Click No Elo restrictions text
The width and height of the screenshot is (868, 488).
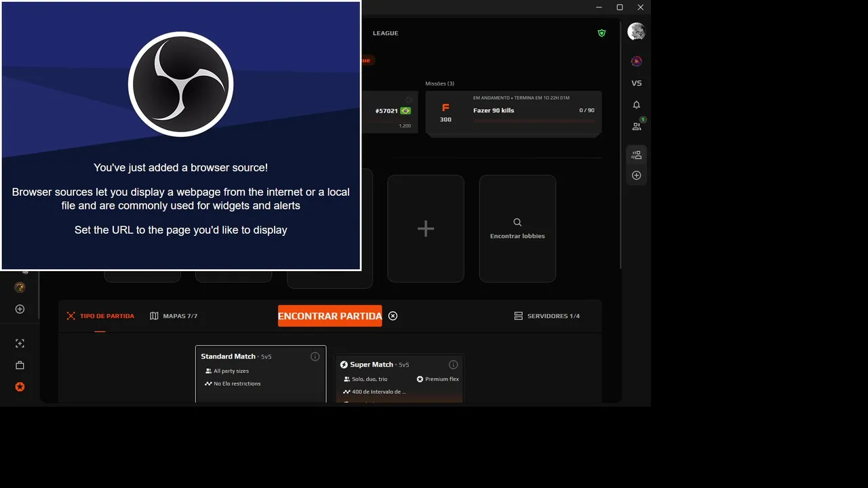click(x=237, y=384)
